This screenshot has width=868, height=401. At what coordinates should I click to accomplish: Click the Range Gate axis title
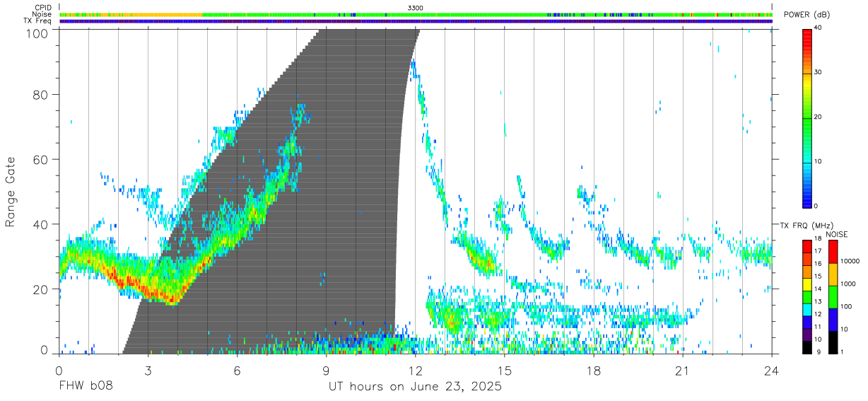point(11,192)
